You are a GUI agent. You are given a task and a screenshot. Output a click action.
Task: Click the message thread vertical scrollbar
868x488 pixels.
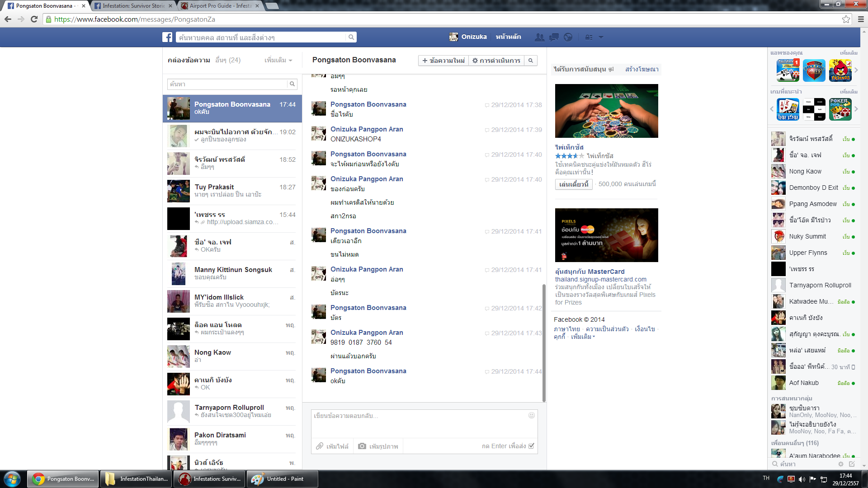544,342
